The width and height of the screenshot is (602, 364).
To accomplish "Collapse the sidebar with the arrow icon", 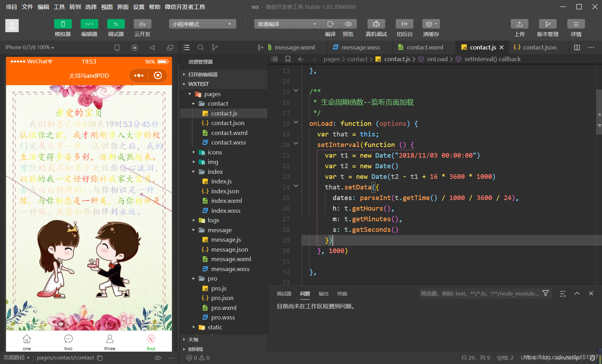I will click(261, 47).
